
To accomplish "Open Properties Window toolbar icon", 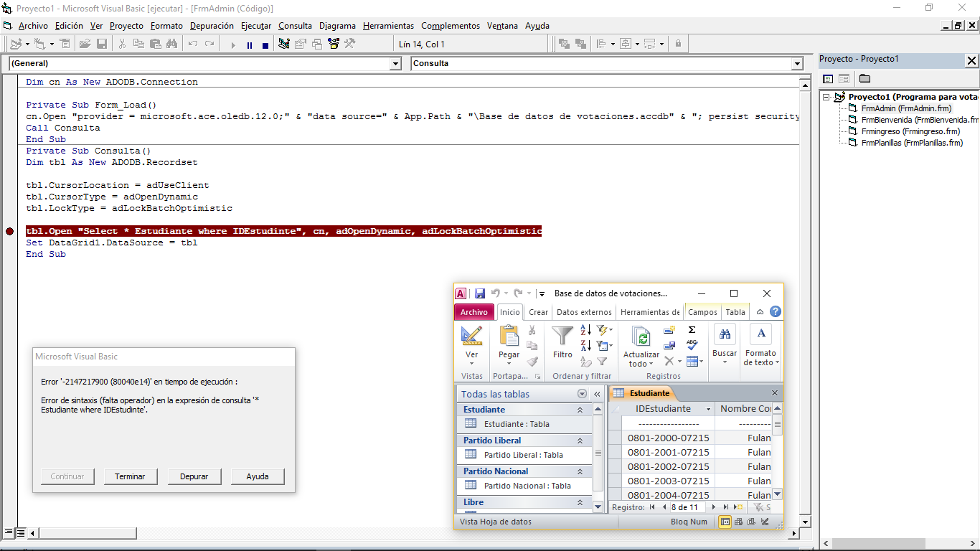I will click(301, 44).
